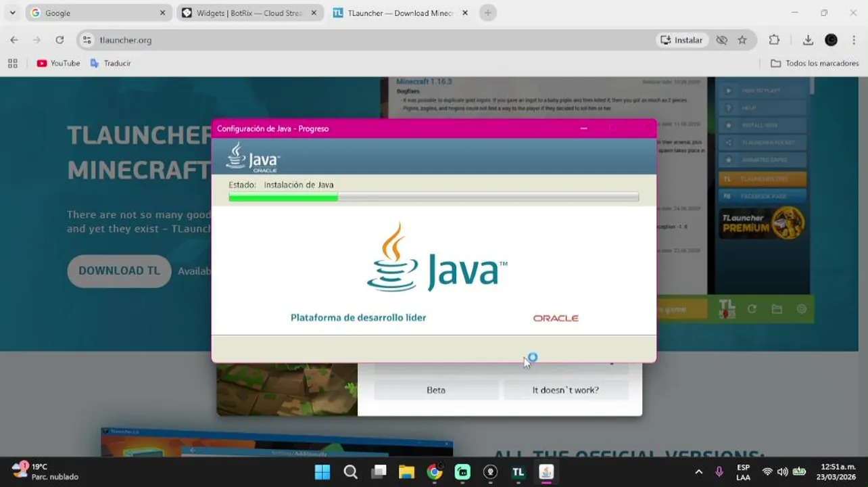Click the Java logo in installer header
The height and width of the screenshot is (487, 868).
tap(253, 157)
